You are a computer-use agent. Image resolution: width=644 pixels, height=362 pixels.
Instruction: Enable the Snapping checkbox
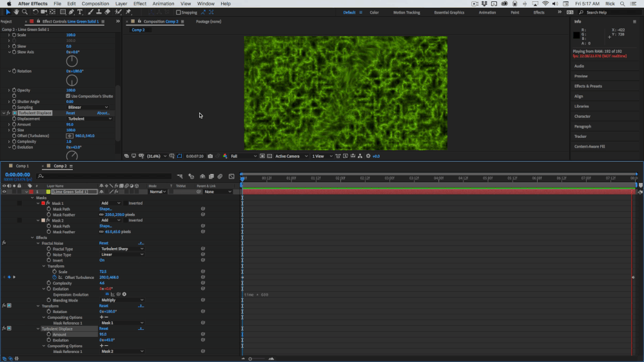[x=179, y=12]
